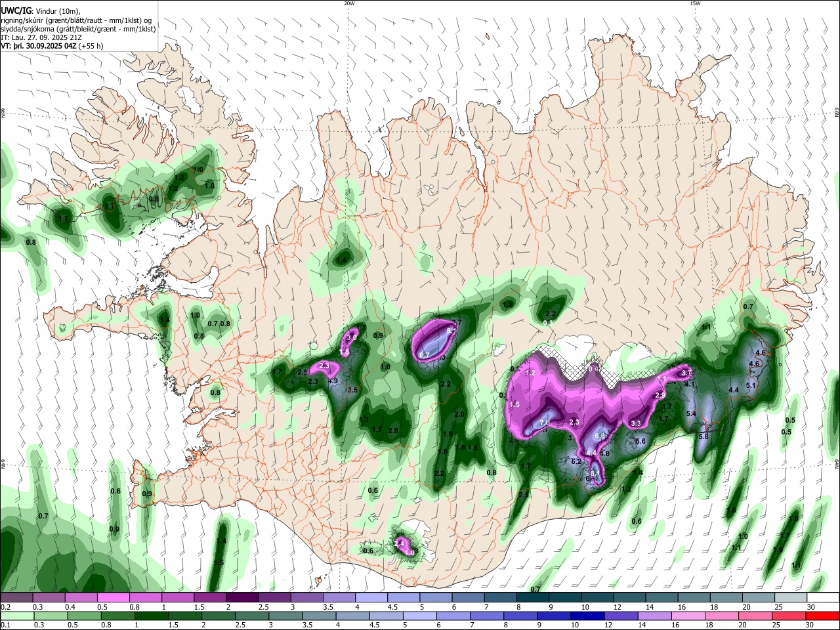840x630 pixels.
Task: Click the '4.8' precipitation value on the map
Action: click(x=604, y=453)
